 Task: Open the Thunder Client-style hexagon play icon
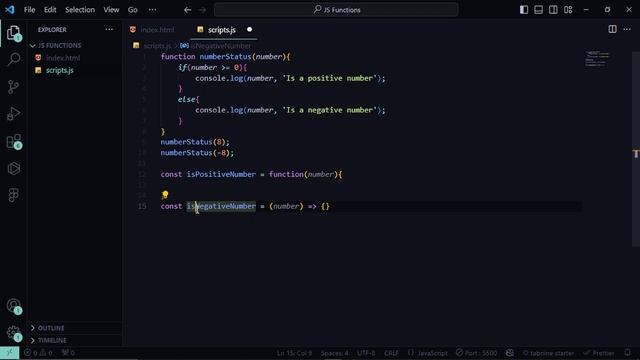pos(13,168)
